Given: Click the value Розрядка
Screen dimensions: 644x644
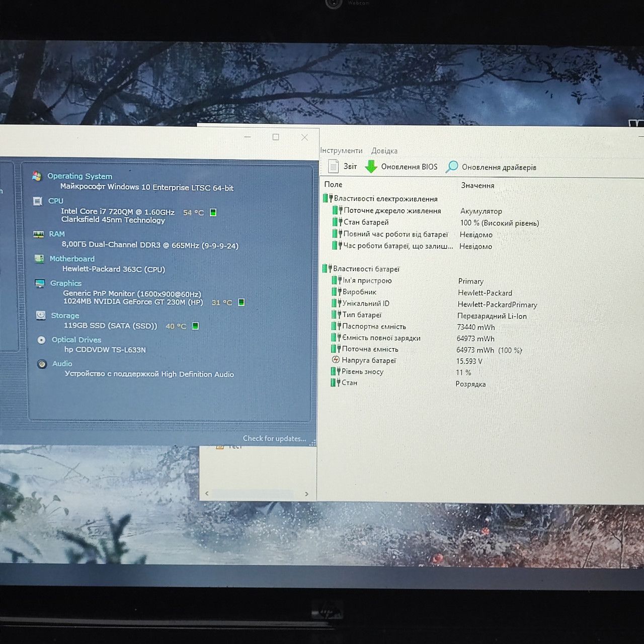Looking at the screenshot, I should 470,384.
